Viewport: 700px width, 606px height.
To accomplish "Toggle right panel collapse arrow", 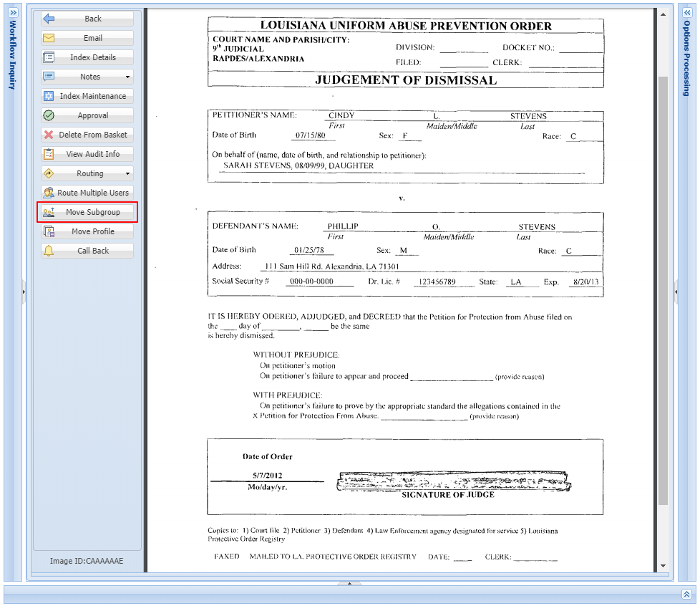I will 676,292.
